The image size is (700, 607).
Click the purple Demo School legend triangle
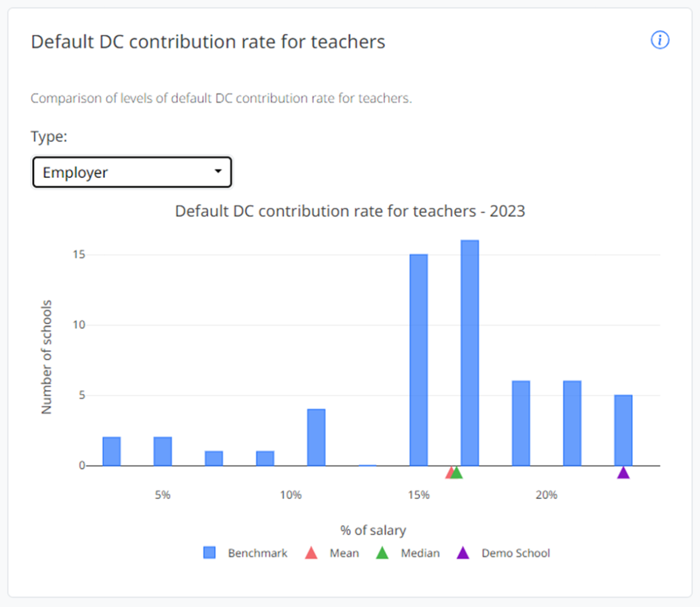(463, 553)
